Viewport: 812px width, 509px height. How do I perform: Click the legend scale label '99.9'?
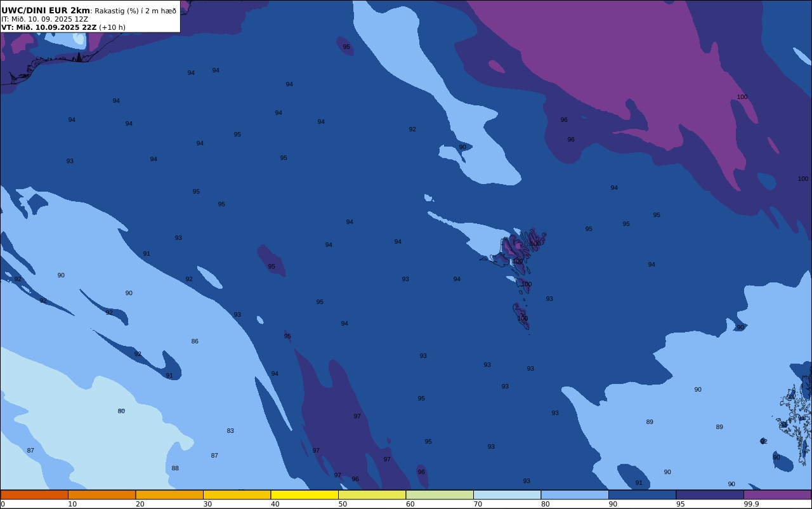751,504
